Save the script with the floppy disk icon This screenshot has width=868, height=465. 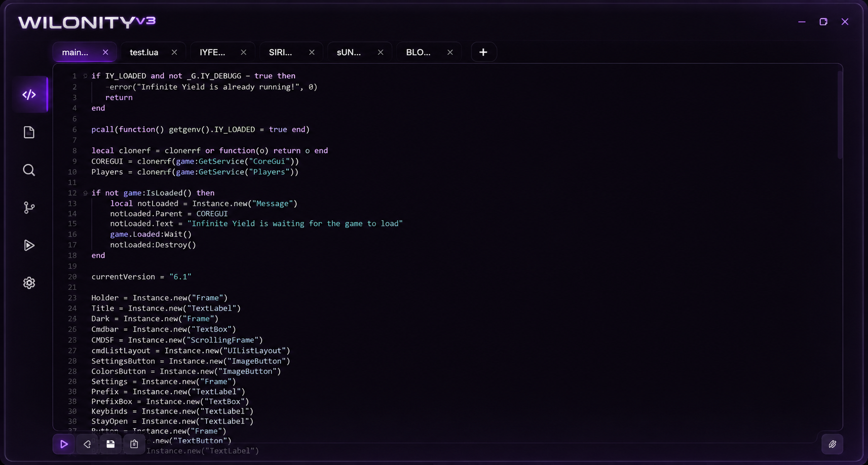(x=110, y=444)
